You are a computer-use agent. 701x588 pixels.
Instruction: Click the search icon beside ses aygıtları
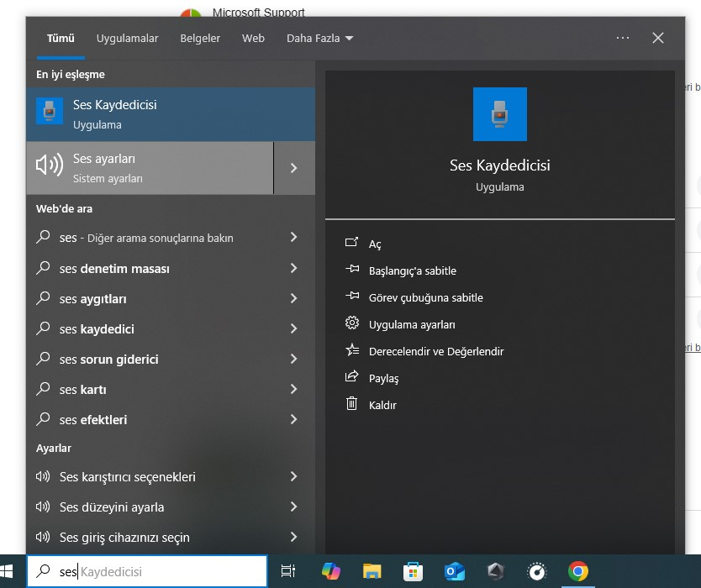tap(43, 298)
